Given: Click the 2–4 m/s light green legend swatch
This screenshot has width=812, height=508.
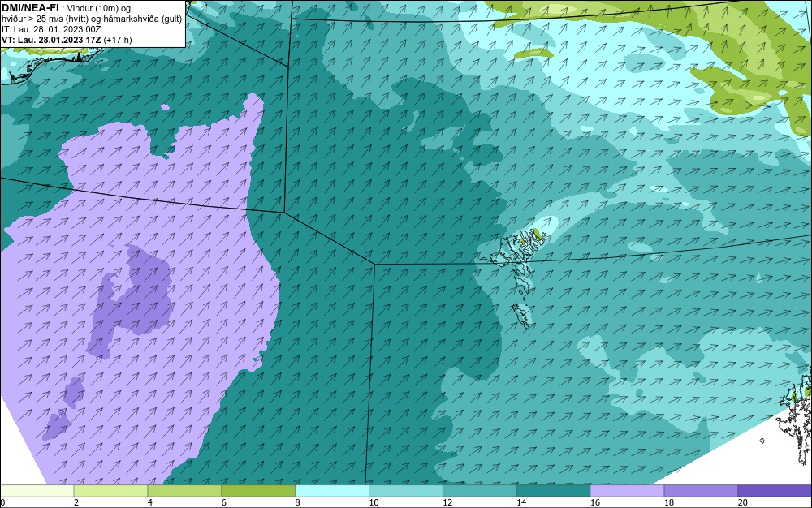Looking at the screenshot, I should coord(110,491).
